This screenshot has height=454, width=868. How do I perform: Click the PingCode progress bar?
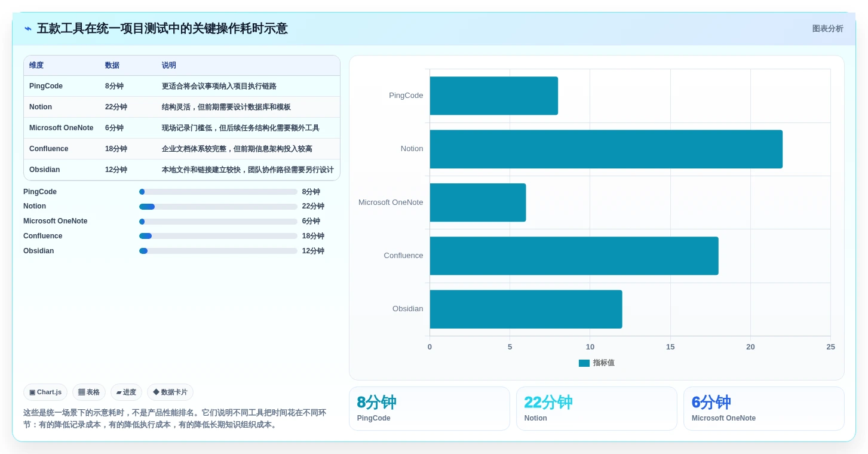[218, 192]
